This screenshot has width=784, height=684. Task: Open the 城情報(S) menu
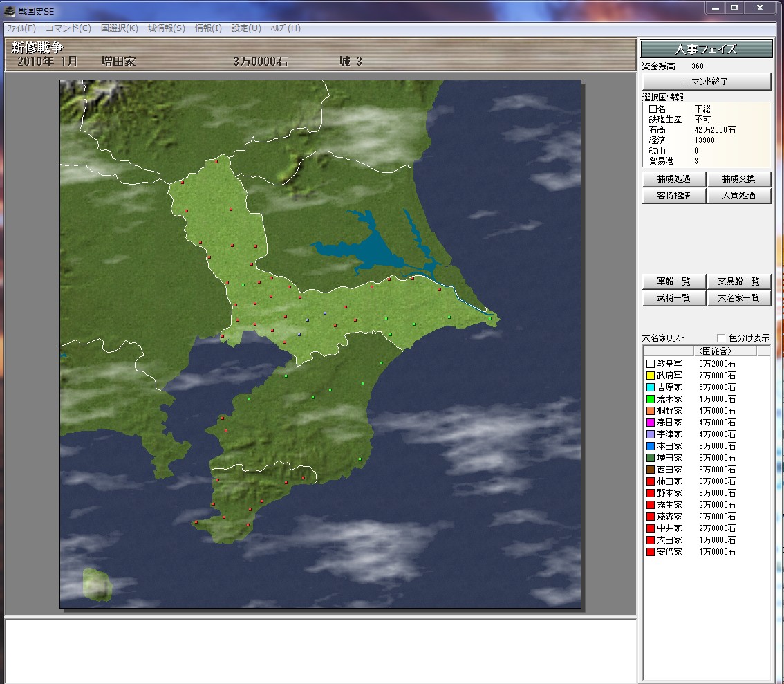click(166, 28)
